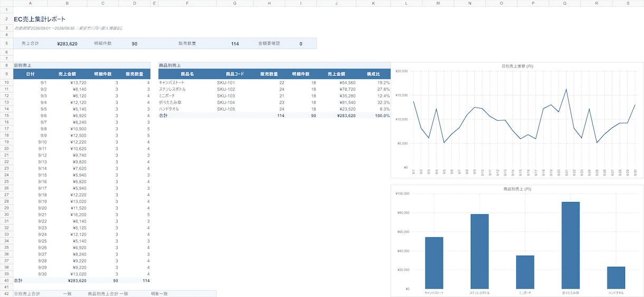
Task: Select row header 9
Action: pyautogui.click(x=6, y=74)
